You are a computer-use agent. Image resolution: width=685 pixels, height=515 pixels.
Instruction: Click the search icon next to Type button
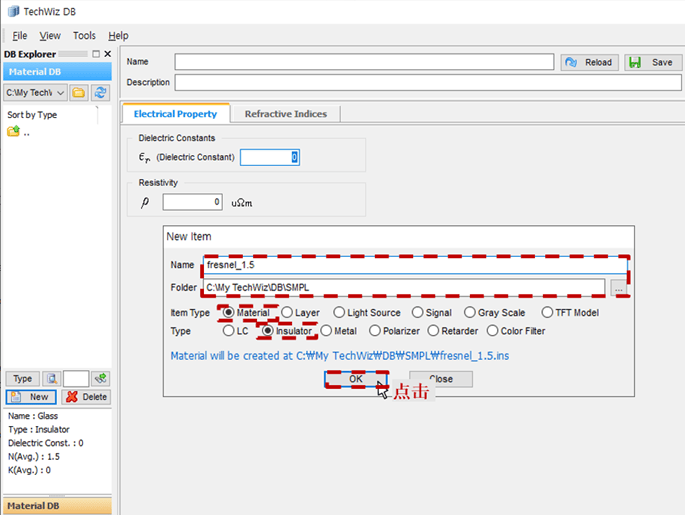pos(52,379)
